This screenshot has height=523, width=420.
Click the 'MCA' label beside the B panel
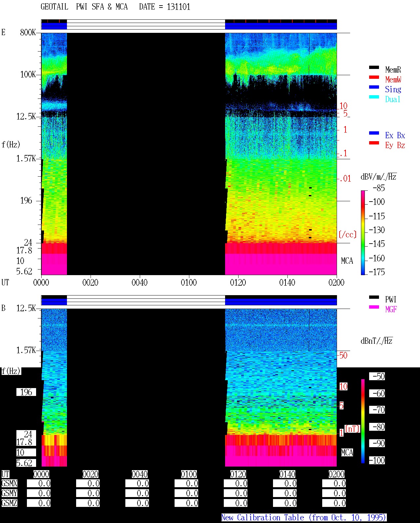click(347, 452)
